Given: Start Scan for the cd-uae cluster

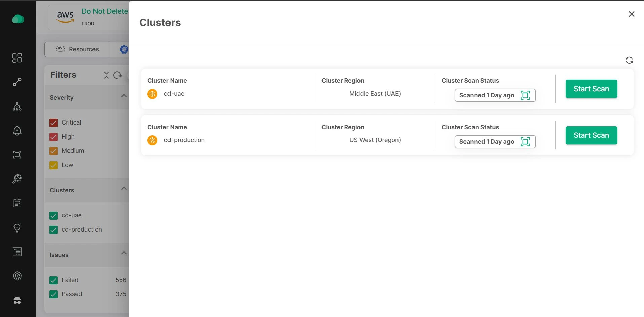Looking at the screenshot, I should click(x=591, y=89).
